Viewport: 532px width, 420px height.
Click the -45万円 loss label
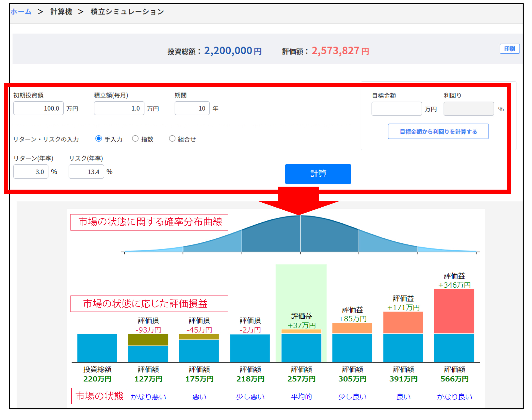coord(199,330)
